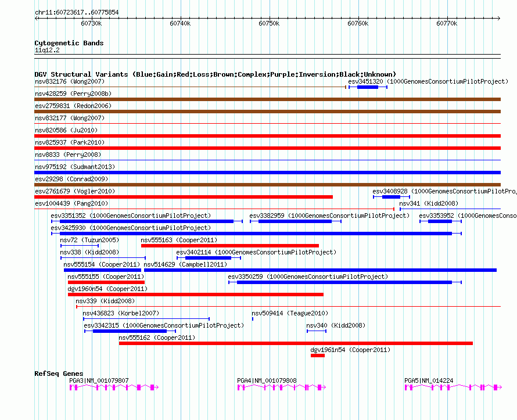This screenshot has width=517, height=420.
Task: Click the 60750k ruler mark
Action: pos(269,23)
